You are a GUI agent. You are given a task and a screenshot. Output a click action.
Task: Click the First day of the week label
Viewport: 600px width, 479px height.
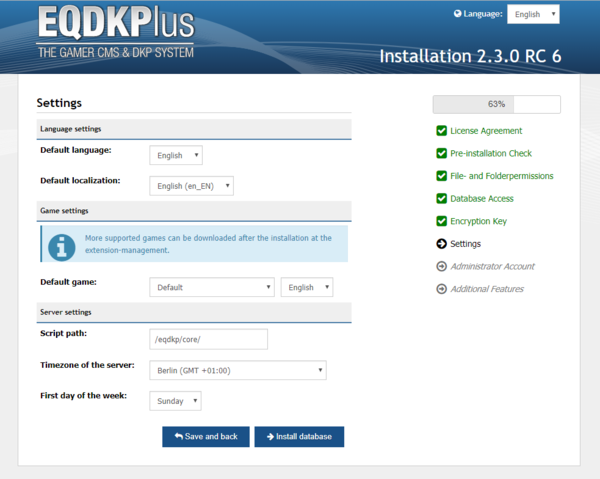click(83, 396)
